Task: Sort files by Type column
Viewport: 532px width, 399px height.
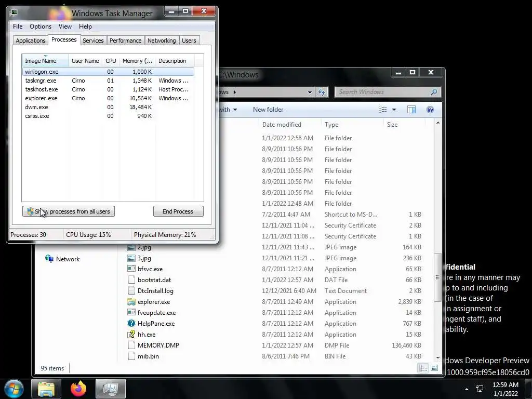Action: coord(352,125)
